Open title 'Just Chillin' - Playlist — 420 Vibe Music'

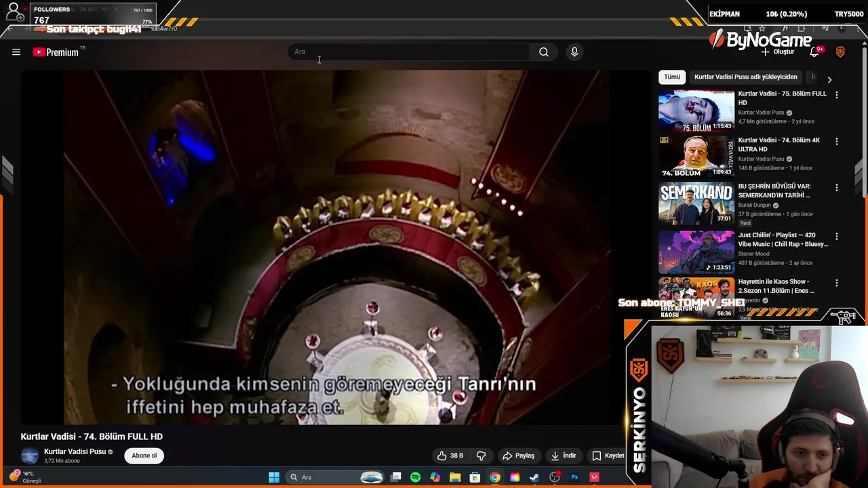(783, 239)
